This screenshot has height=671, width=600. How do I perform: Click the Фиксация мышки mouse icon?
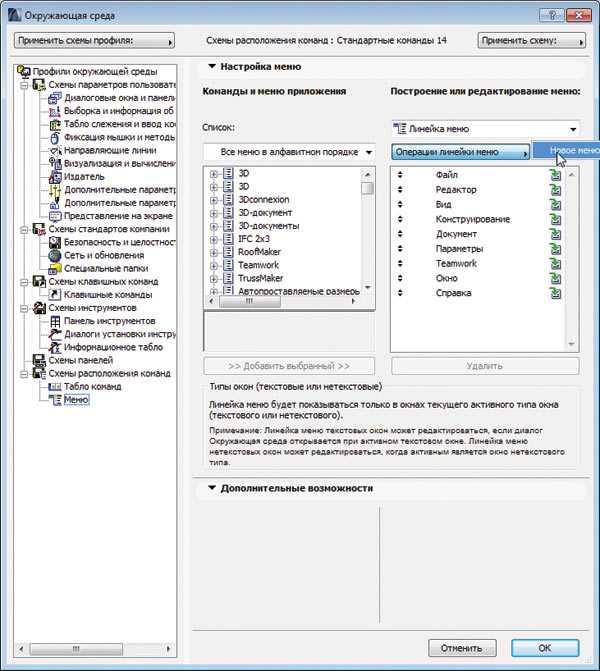[55, 138]
